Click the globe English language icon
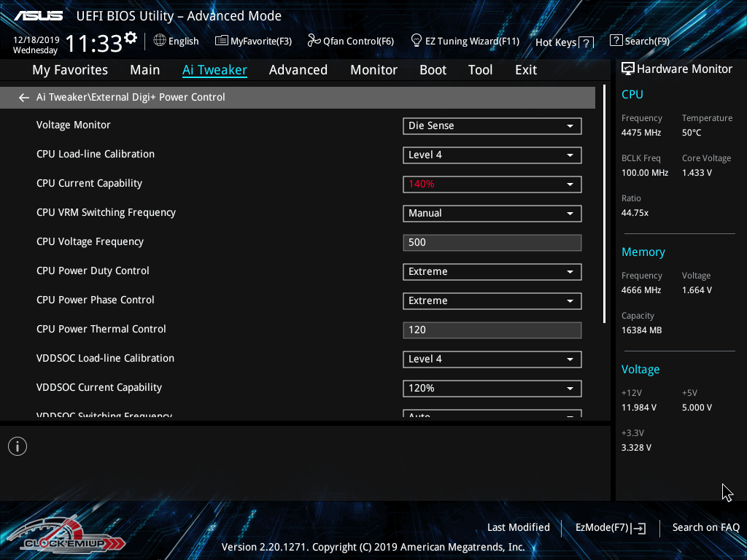 160,41
